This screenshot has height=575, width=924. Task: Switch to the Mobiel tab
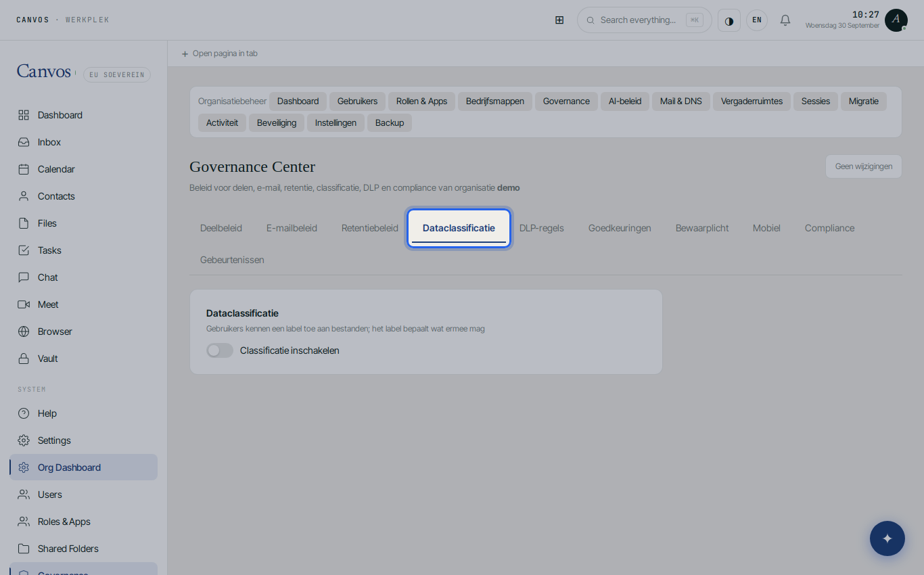766,228
